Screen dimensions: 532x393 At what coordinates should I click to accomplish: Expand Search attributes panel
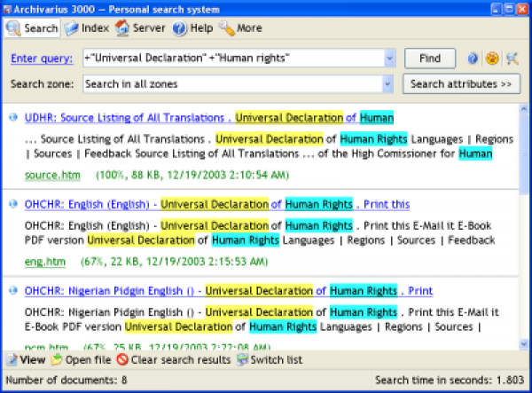tap(461, 84)
